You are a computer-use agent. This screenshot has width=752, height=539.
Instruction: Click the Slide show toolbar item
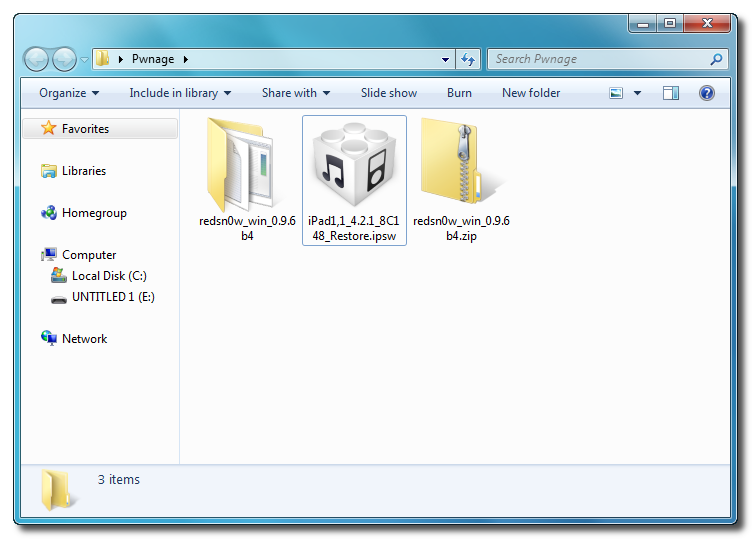point(389,93)
